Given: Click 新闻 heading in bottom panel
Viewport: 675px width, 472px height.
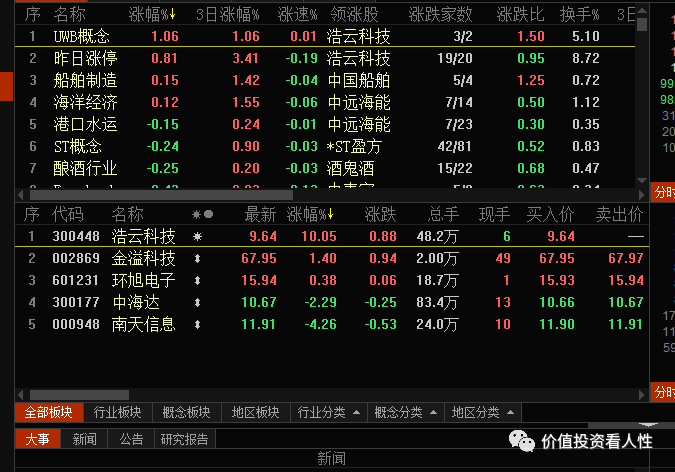Looking at the screenshot, I should (x=331, y=459).
